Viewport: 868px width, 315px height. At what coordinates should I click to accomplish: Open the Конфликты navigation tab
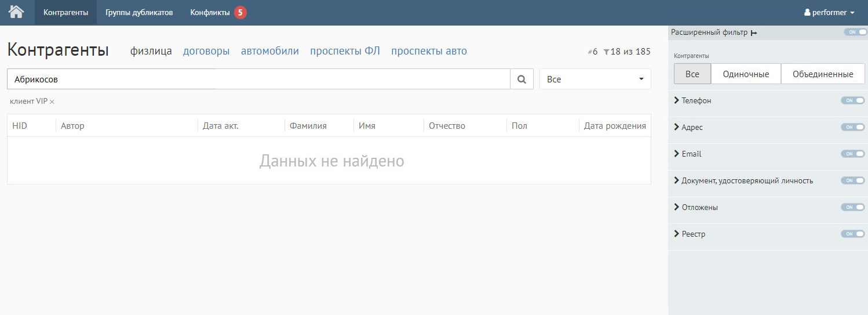(x=210, y=12)
